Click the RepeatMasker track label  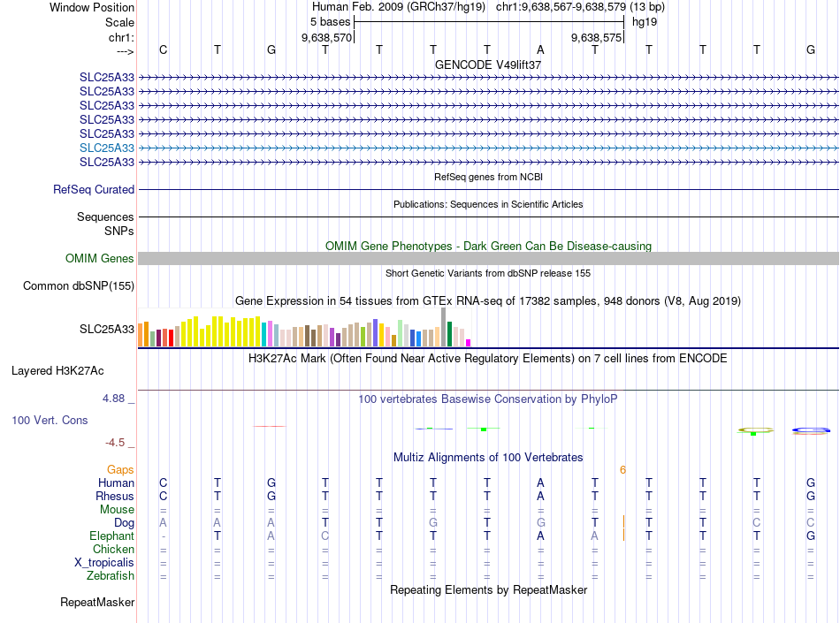97,603
